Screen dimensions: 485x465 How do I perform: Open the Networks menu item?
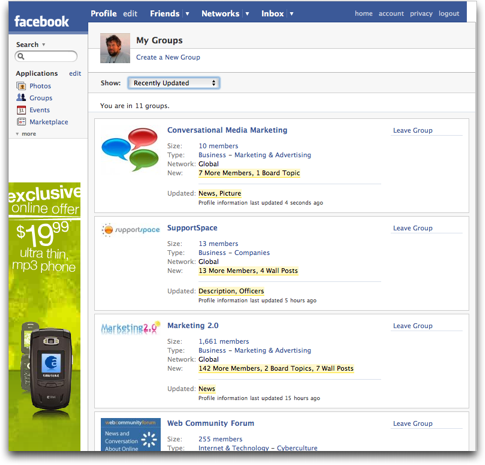220,14
